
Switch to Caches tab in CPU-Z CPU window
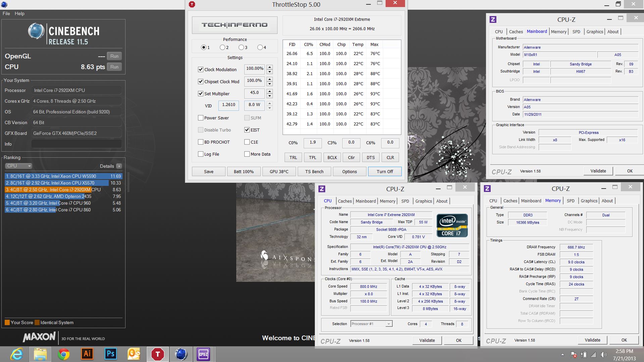(345, 201)
